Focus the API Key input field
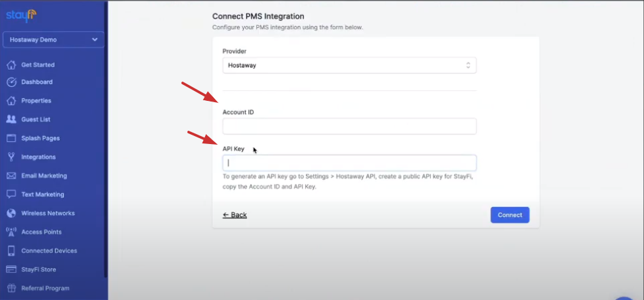 [349, 163]
